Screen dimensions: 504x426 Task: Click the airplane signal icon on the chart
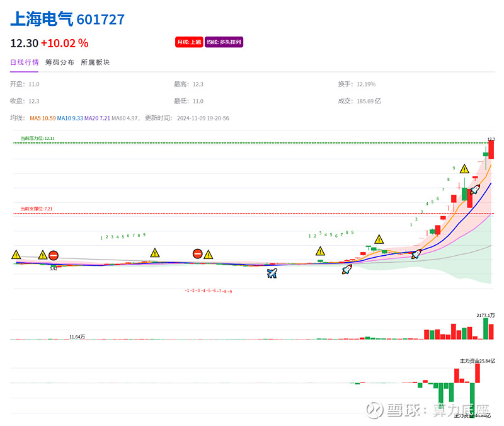pos(272,273)
